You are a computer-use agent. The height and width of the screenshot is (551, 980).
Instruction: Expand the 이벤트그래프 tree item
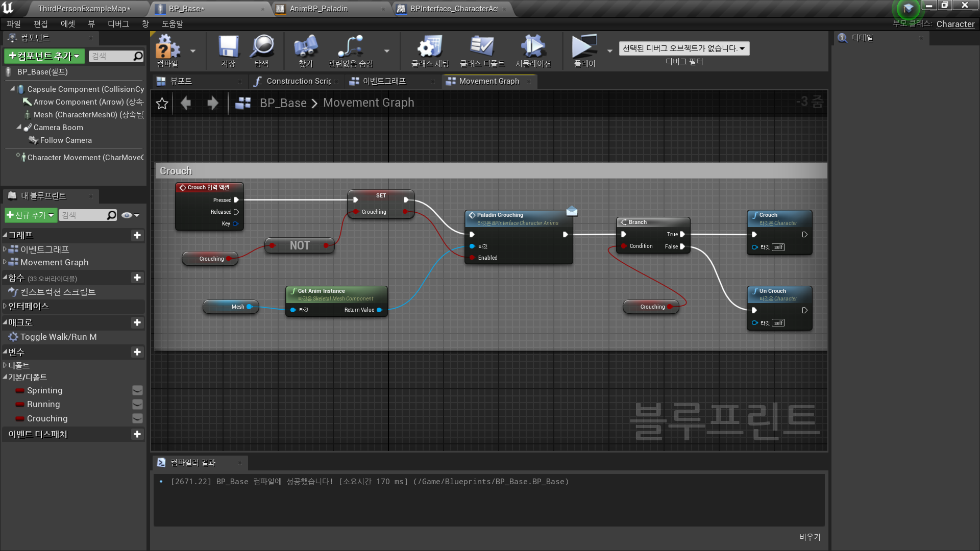(5, 249)
